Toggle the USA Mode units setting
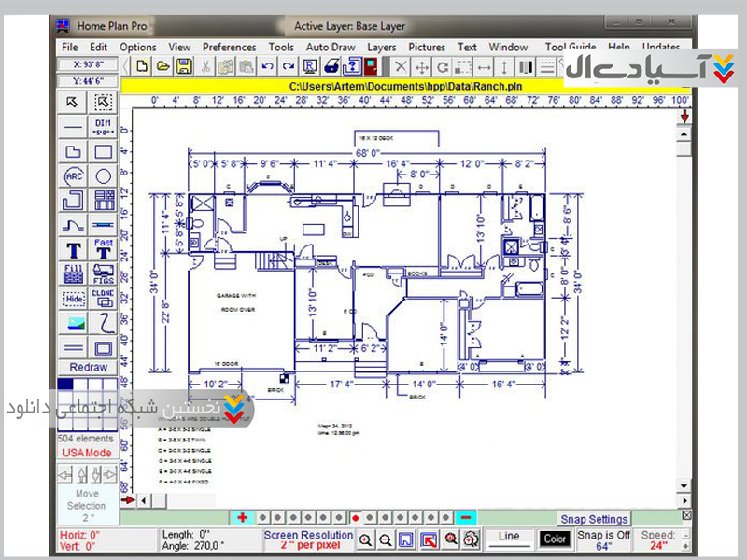 (87, 453)
